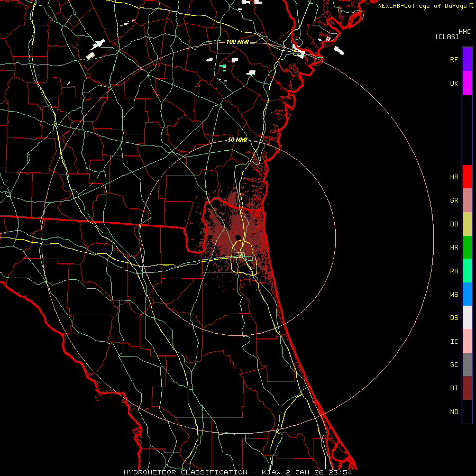Click the 'IC' legend label
Screen dimensions: 476x476
click(x=454, y=342)
